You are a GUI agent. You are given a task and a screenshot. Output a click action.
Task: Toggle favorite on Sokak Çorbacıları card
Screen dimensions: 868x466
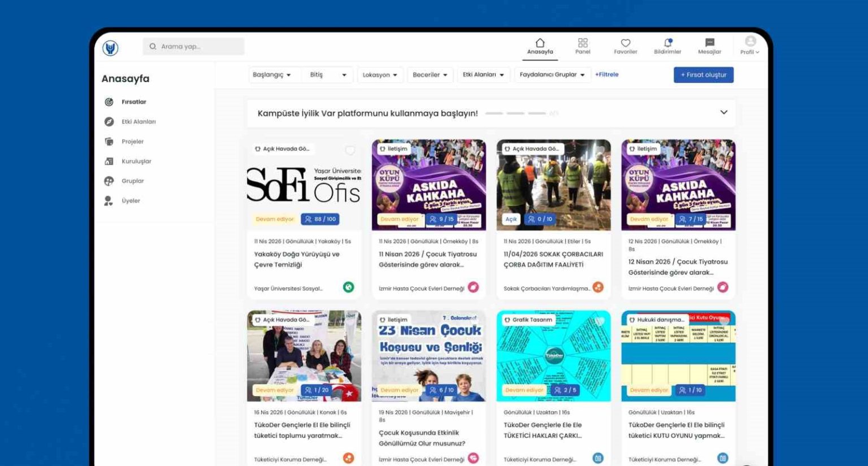(x=600, y=150)
